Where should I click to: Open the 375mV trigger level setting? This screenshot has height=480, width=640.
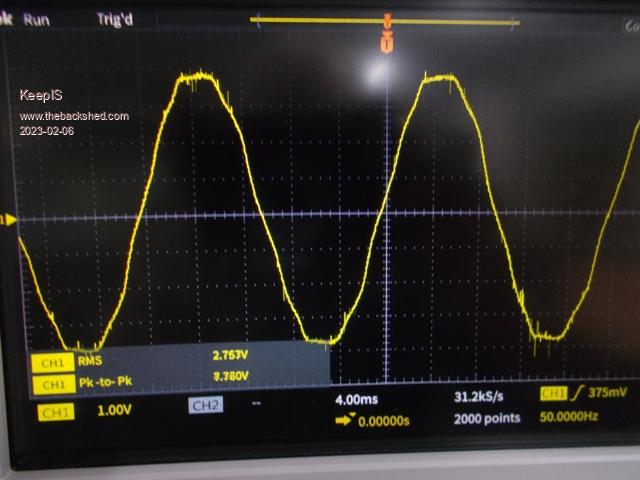coord(607,394)
